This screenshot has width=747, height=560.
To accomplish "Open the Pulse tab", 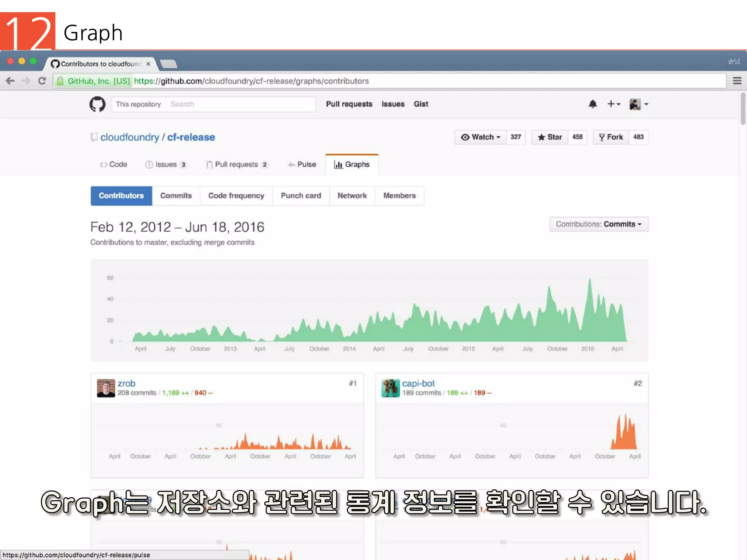I will coord(302,164).
